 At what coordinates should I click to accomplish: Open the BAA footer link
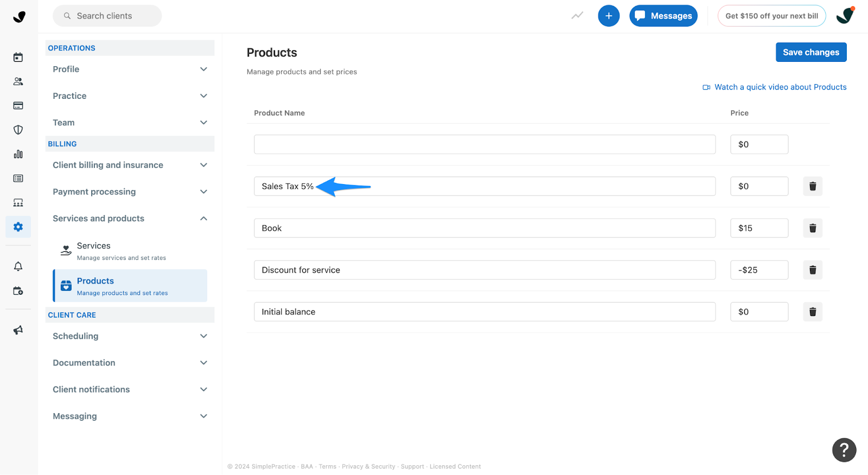click(307, 466)
